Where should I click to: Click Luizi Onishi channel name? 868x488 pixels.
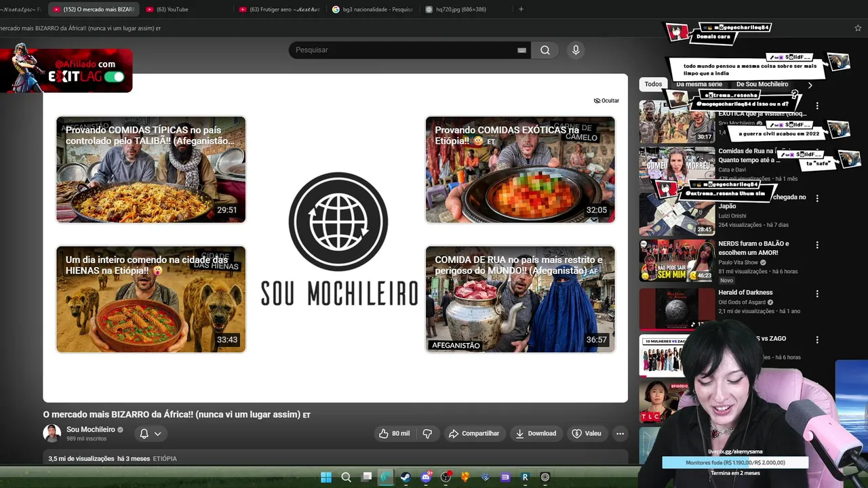732,216
